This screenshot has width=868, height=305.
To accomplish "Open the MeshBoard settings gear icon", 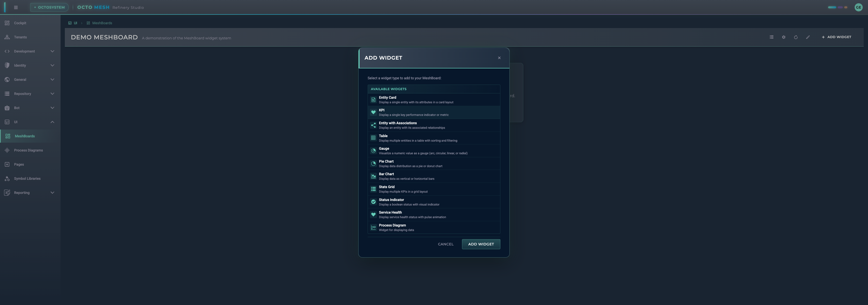I will pyautogui.click(x=783, y=37).
